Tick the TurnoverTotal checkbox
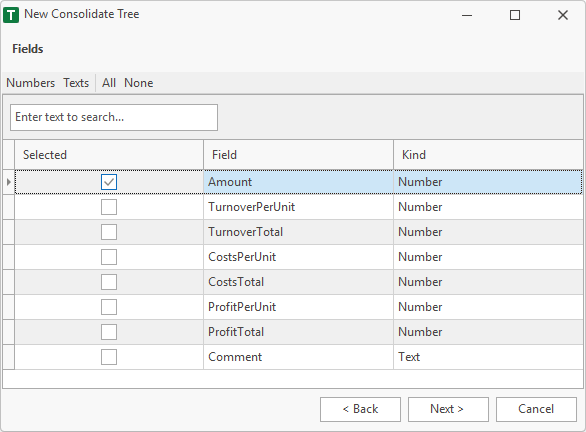 [109, 232]
